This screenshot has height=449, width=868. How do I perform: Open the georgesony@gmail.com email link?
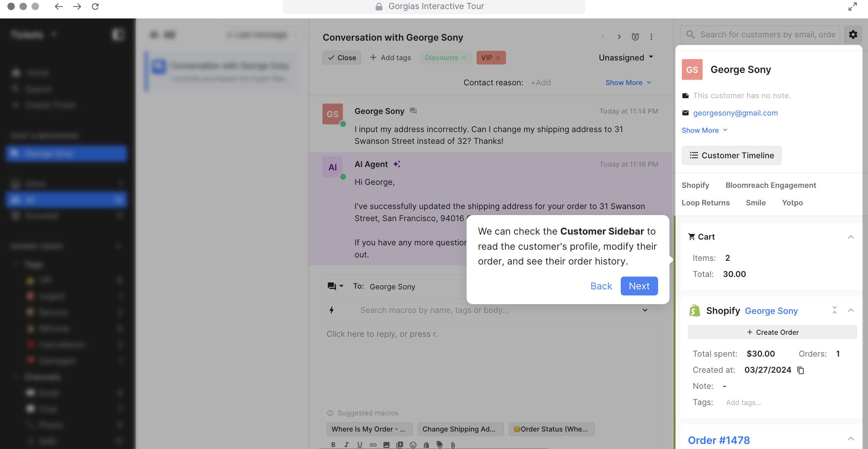click(x=735, y=113)
